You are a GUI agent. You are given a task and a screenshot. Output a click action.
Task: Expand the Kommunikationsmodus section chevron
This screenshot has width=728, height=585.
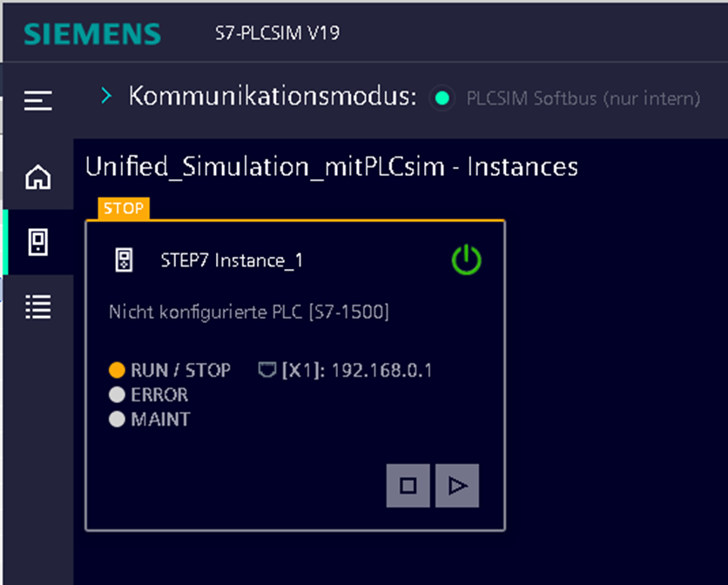click(x=107, y=96)
